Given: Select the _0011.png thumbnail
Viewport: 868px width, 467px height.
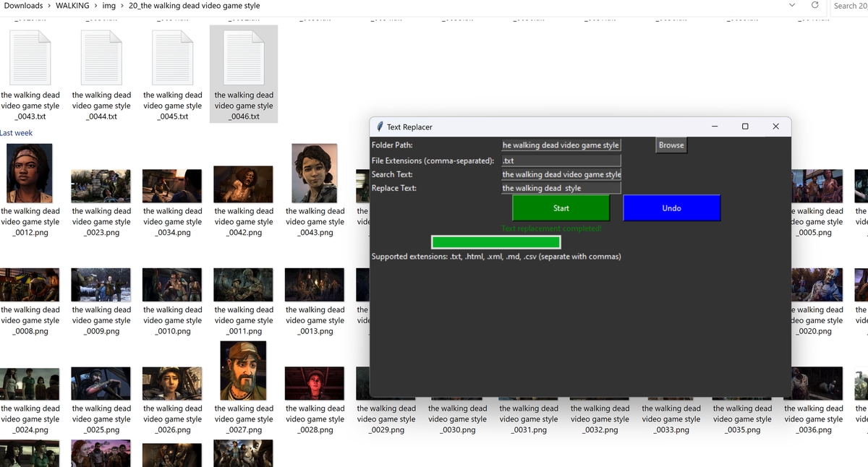Looking at the screenshot, I should [244, 285].
